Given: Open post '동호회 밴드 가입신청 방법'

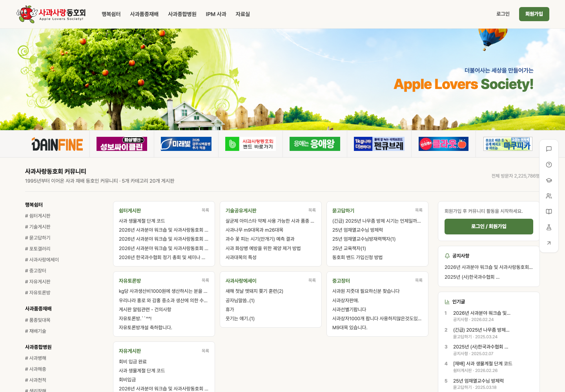Looking at the screenshot, I should [x=357, y=258].
